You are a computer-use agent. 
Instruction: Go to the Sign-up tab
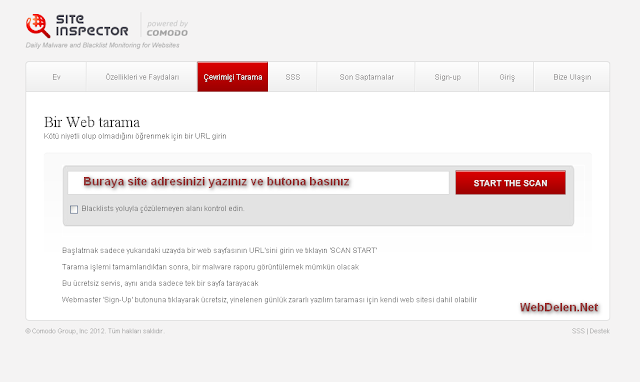(447, 77)
